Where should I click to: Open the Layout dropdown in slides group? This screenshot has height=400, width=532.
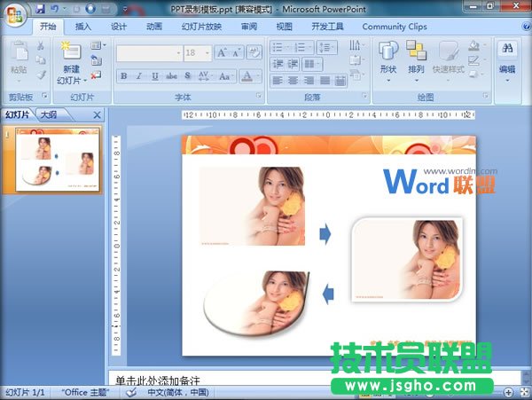(98, 45)
